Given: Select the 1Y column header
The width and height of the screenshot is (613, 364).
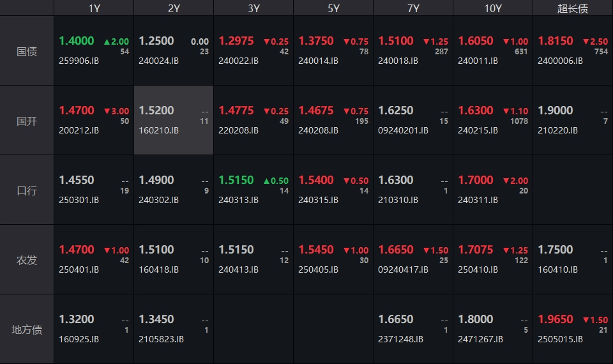Looking at the screenshot, I should (x=94, y=8).
